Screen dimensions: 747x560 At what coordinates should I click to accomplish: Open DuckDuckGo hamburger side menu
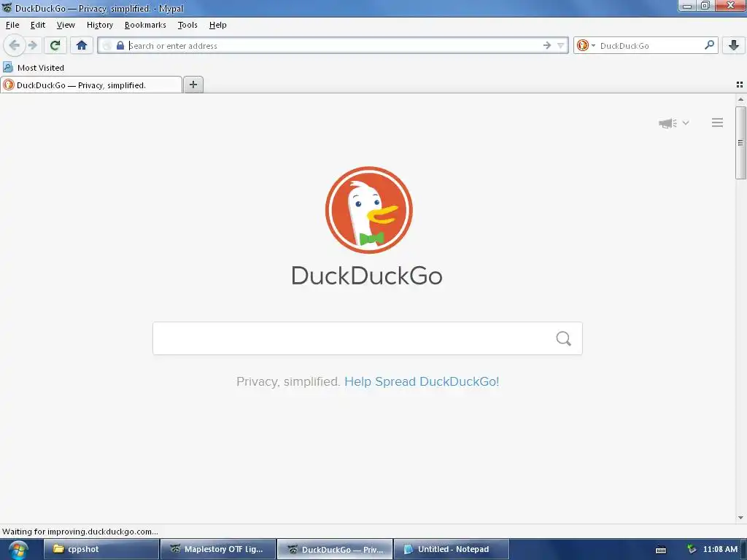point(718,122)
